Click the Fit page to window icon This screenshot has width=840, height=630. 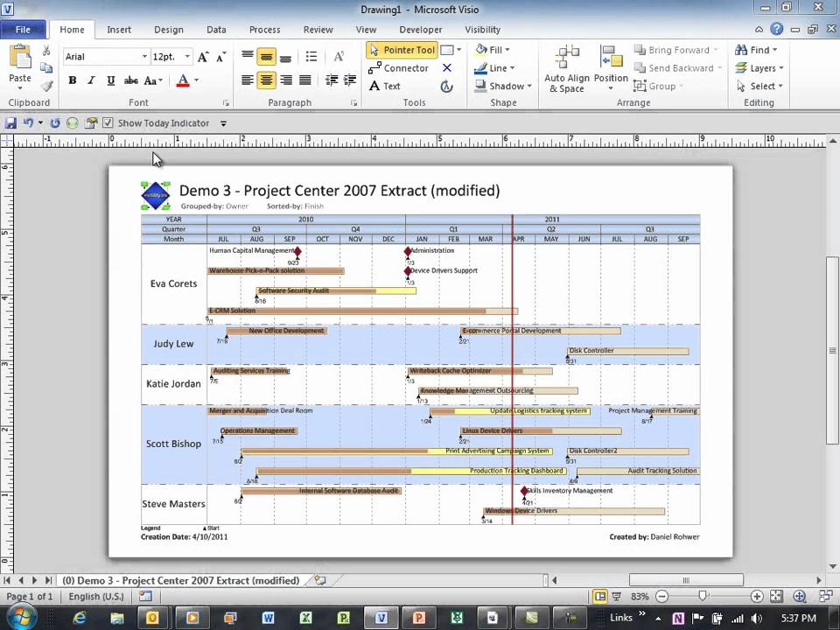click(776, 596)
